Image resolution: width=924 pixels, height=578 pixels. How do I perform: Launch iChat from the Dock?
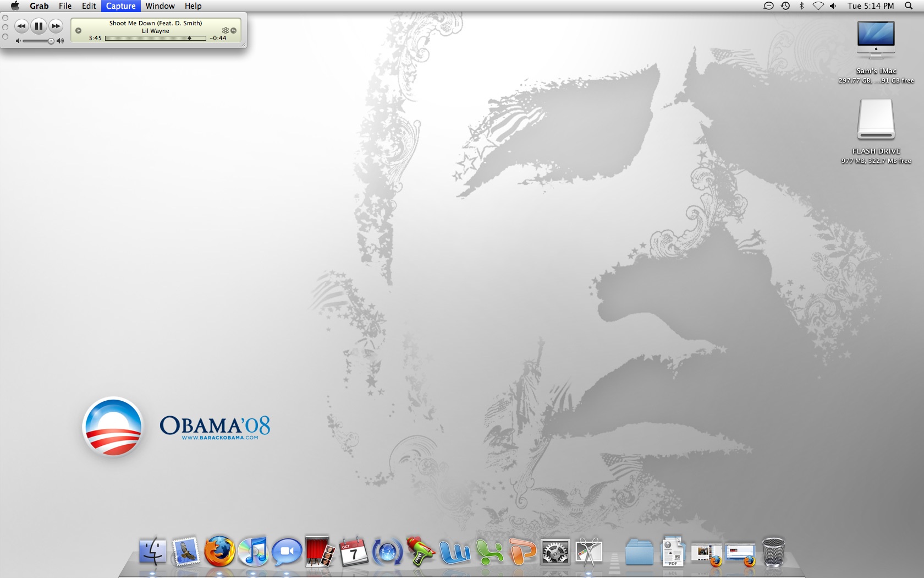coord(287,551)
